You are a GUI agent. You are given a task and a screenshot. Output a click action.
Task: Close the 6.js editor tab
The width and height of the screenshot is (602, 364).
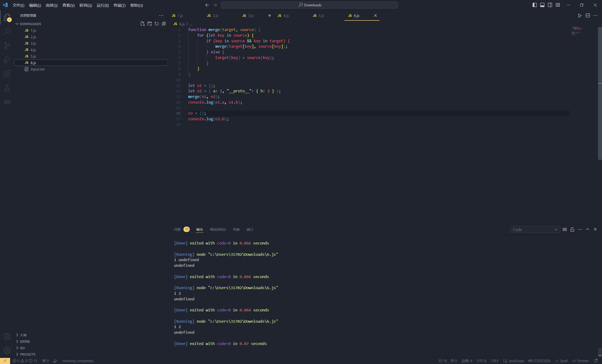click(375, 15)
